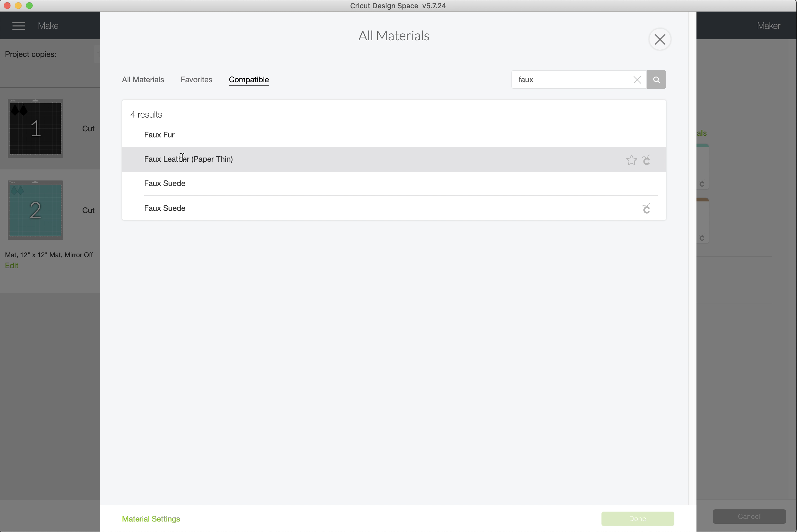The height and width of the screenshot is (532, 797).
Task: Select Faux Fur material
Action: 394,135
